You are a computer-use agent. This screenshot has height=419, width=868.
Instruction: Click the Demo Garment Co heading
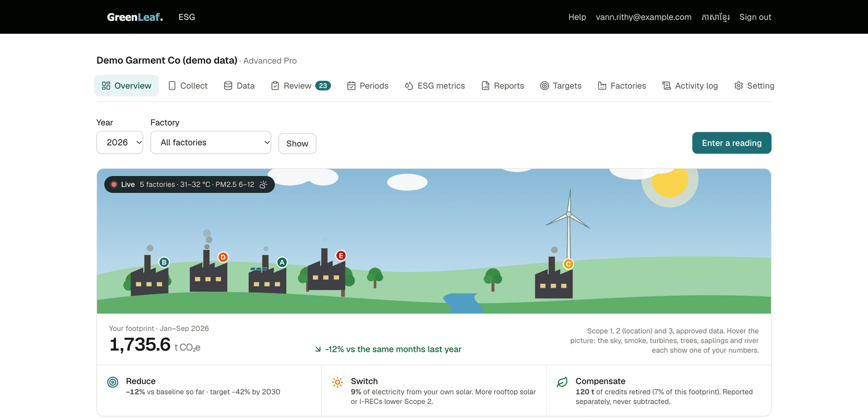(167, 60)
